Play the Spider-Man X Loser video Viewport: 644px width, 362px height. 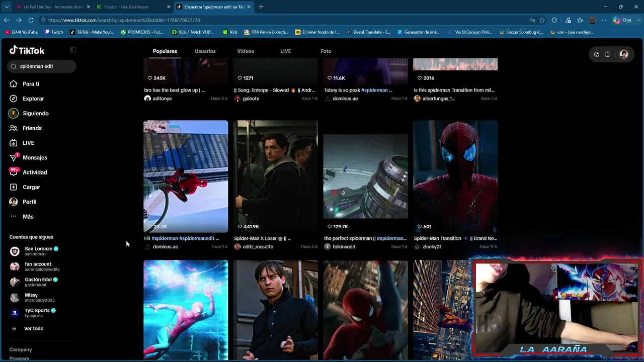click(276, 176)
